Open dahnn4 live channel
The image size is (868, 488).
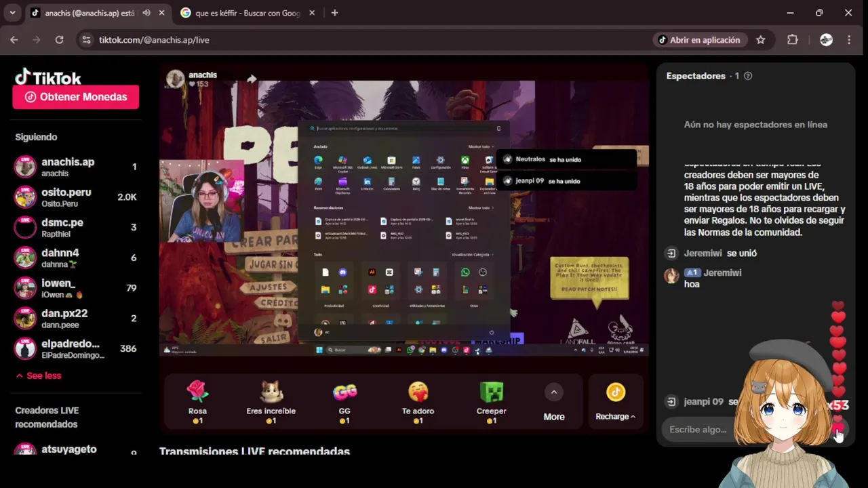(76, 258)
